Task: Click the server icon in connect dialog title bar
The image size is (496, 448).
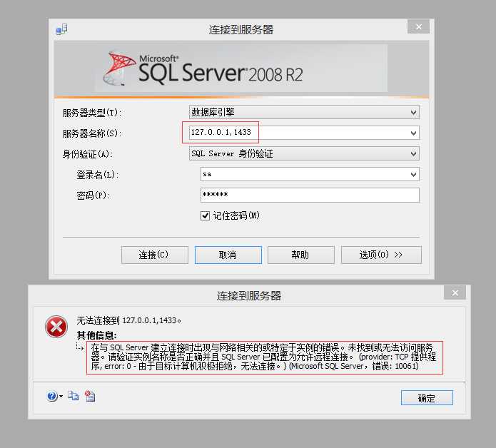Action: (x=61, y=29)
